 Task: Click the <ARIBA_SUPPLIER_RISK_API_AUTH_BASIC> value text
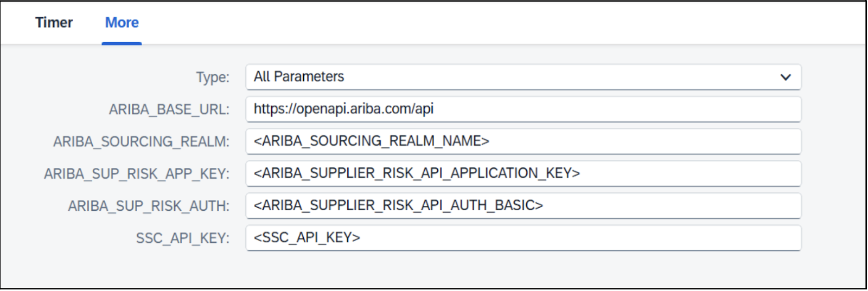(398, 205)
